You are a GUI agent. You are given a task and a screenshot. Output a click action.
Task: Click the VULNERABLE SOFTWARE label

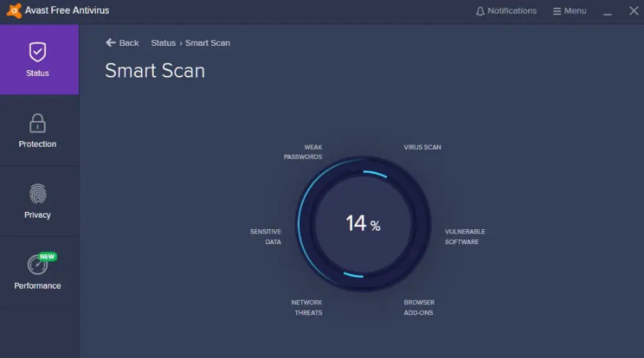click(x=465, y=237)
